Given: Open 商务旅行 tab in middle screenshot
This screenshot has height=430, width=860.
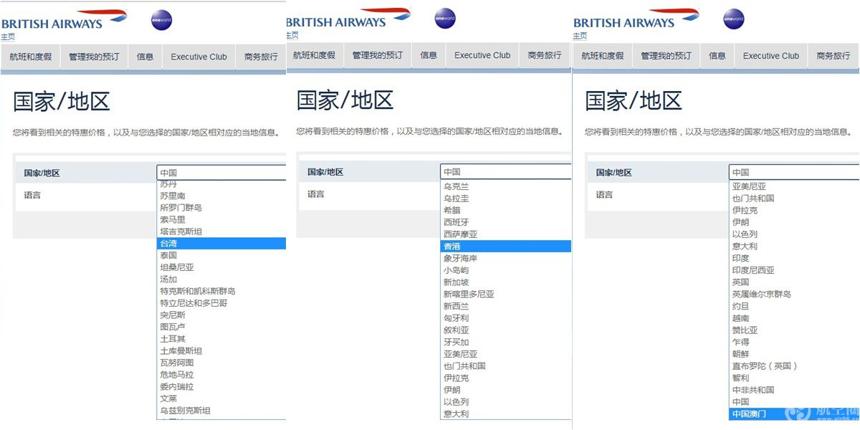Looking at the screenshot, I should [545, 55].
